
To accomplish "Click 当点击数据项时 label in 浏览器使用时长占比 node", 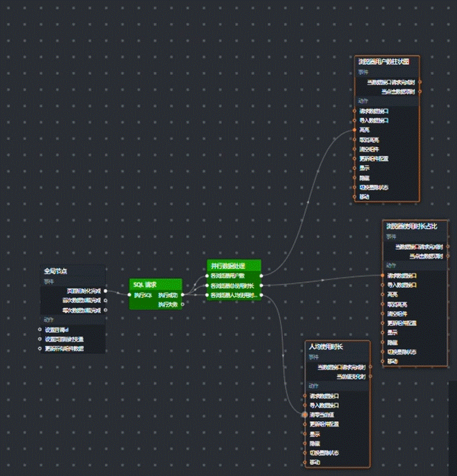I will click(427, 257).
